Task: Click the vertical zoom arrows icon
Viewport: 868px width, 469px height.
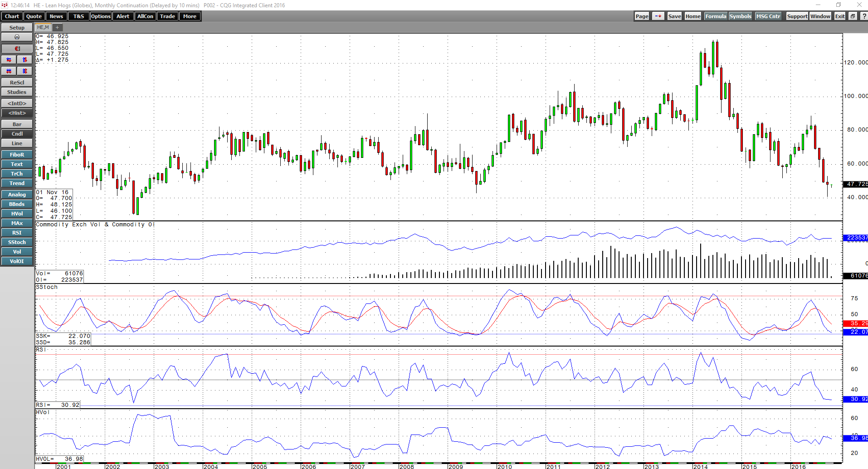Action: click(x=24, y=59)
